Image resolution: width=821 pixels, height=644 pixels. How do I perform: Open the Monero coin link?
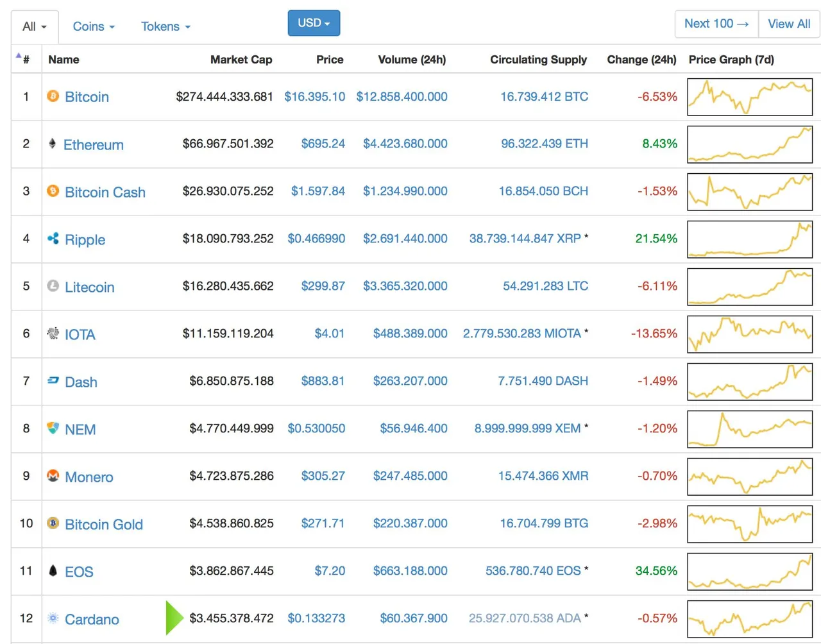(89, 477)
